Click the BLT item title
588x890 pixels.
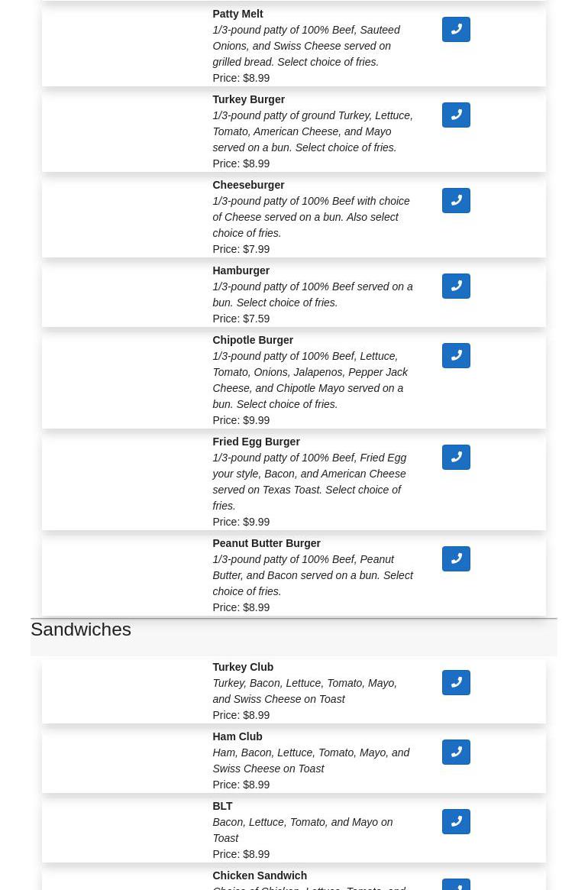(x=222, y=806)
